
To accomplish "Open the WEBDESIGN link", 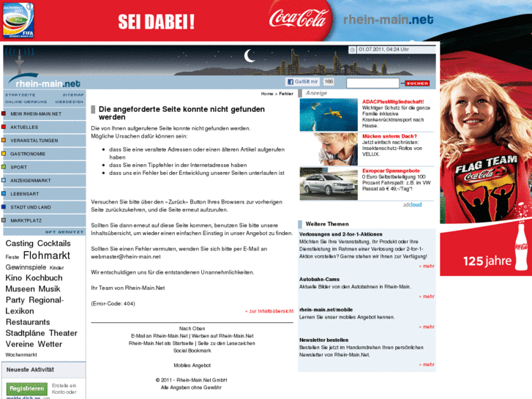I will (70, 102).
